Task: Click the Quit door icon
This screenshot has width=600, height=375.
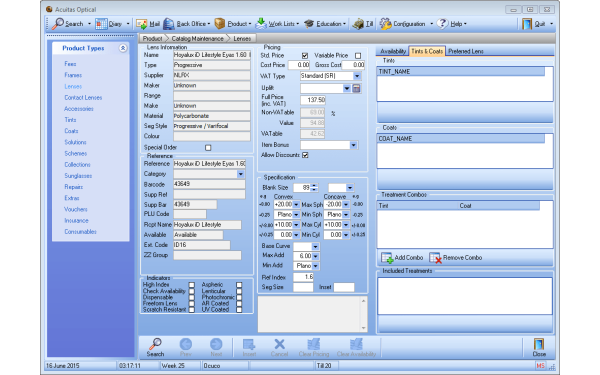Action: (x=527, y=24)
